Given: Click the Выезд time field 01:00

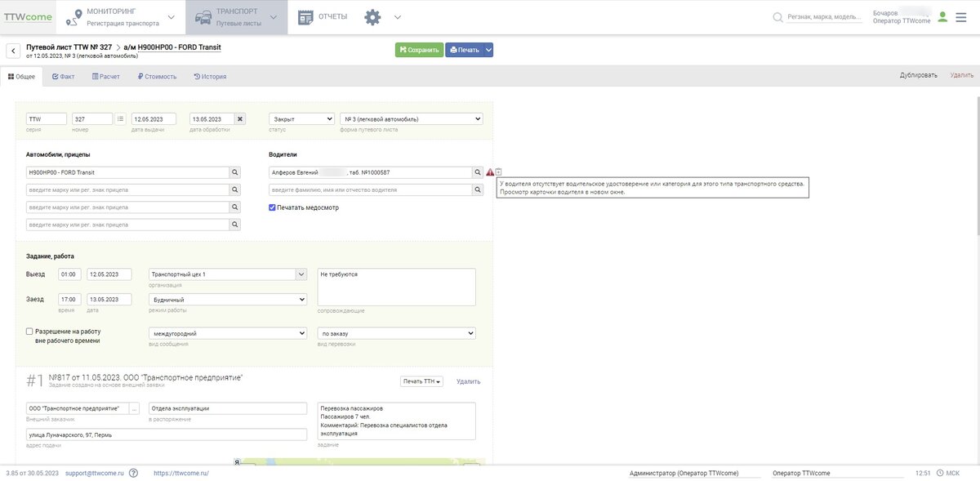Looking at the screenshot, I should click(69, 274).
